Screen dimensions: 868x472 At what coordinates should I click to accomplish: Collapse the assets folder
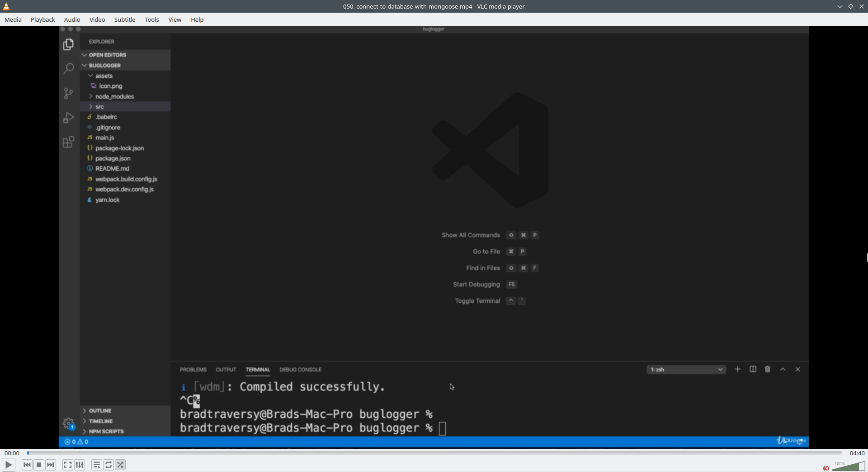point(125,76)
